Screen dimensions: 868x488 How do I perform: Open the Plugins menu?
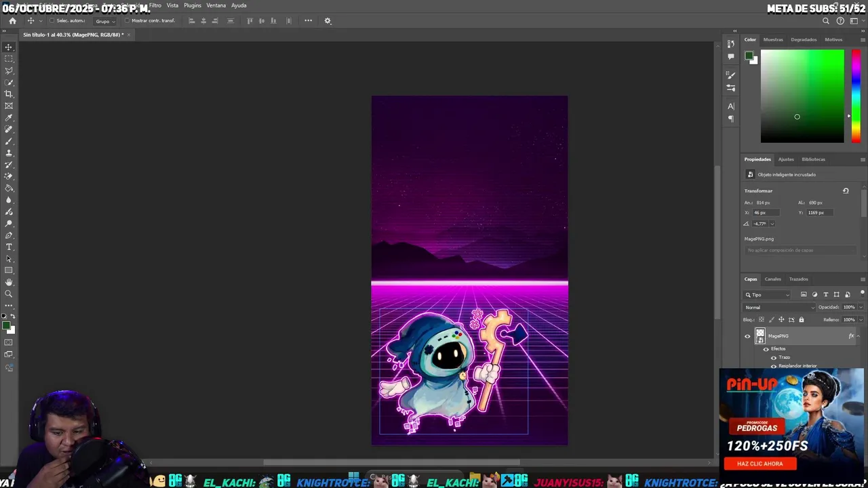click(193, 5)
